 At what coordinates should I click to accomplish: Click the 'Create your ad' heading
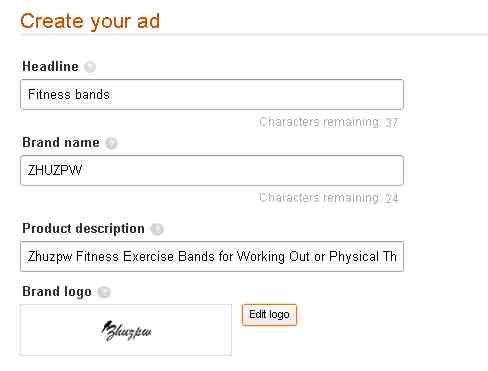[x=90, y=21]
